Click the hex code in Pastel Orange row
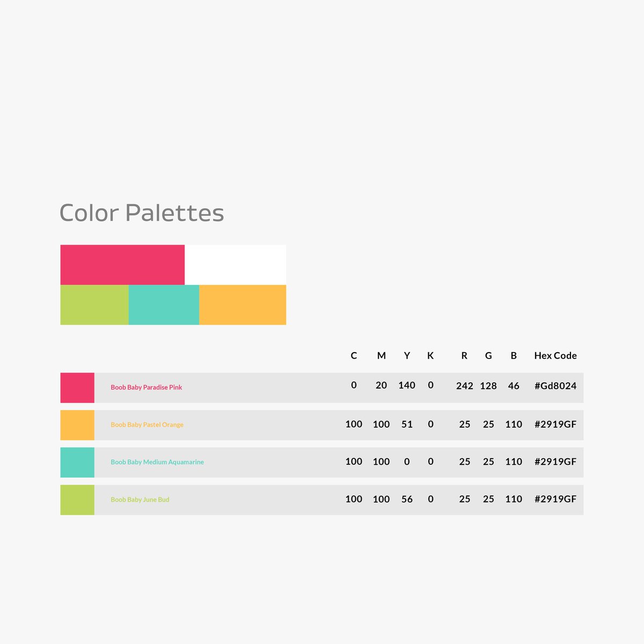 point(555,424)
